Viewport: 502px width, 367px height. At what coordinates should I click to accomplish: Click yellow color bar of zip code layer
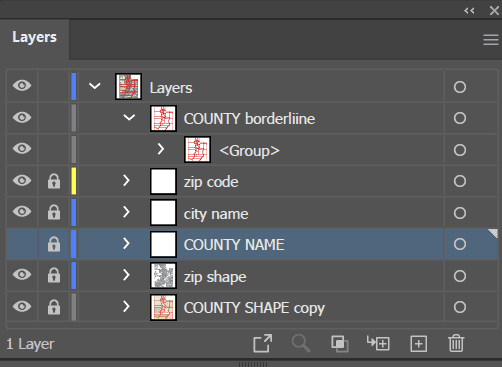(x=74, y=181)
